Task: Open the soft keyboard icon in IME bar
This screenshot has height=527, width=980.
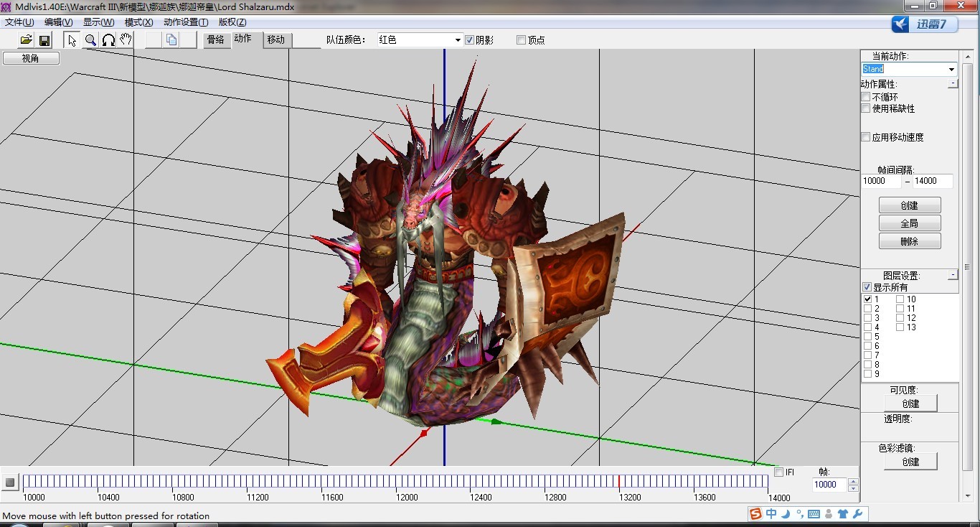Action: [x=814, y=514]
